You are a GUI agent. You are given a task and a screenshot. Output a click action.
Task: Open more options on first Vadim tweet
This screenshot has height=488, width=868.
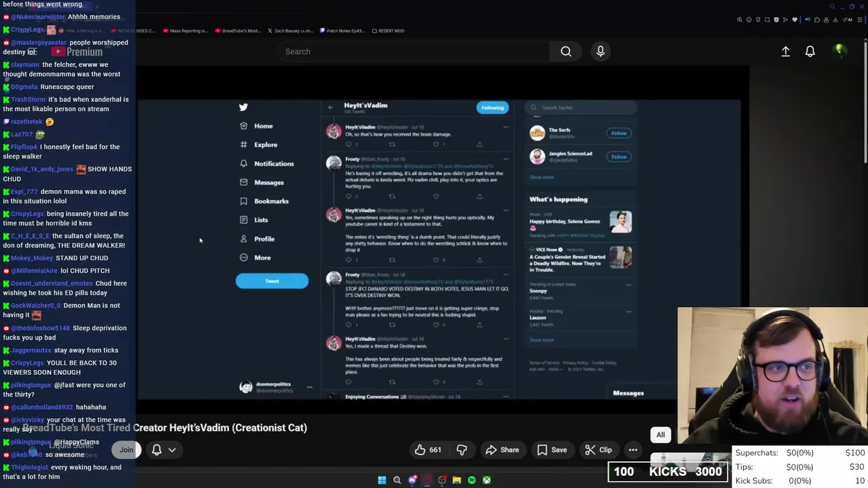[x=505, y=127]
